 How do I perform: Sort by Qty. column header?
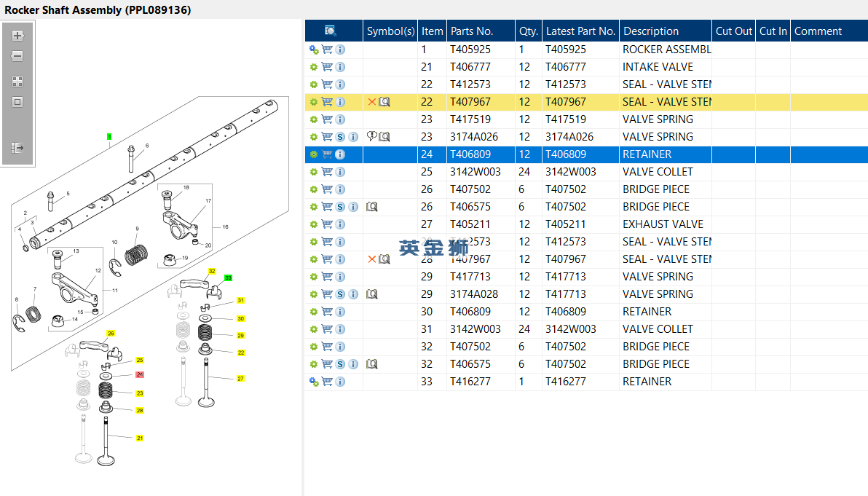point(529,31)
